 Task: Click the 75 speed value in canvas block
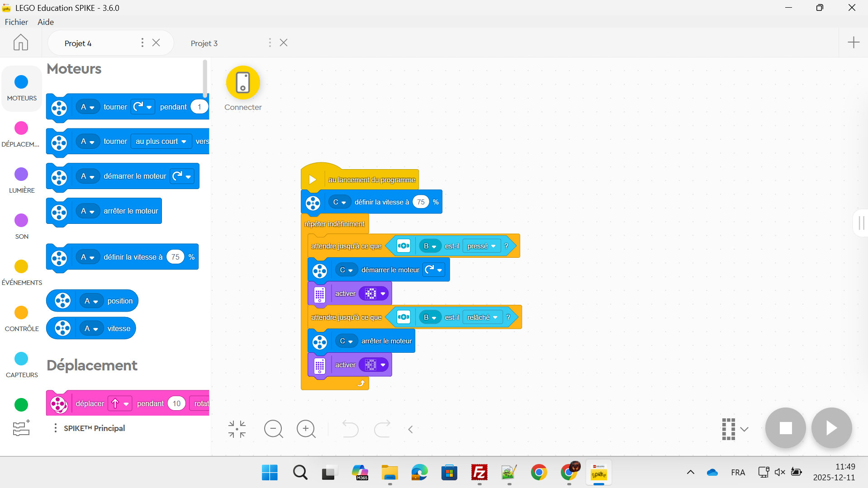421,202
